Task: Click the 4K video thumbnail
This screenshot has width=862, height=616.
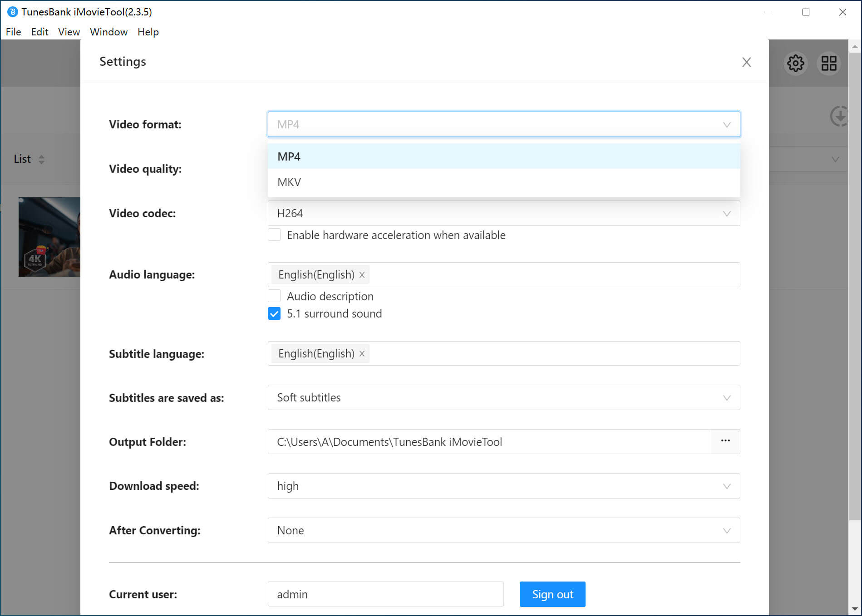Action: pos(49,237)
